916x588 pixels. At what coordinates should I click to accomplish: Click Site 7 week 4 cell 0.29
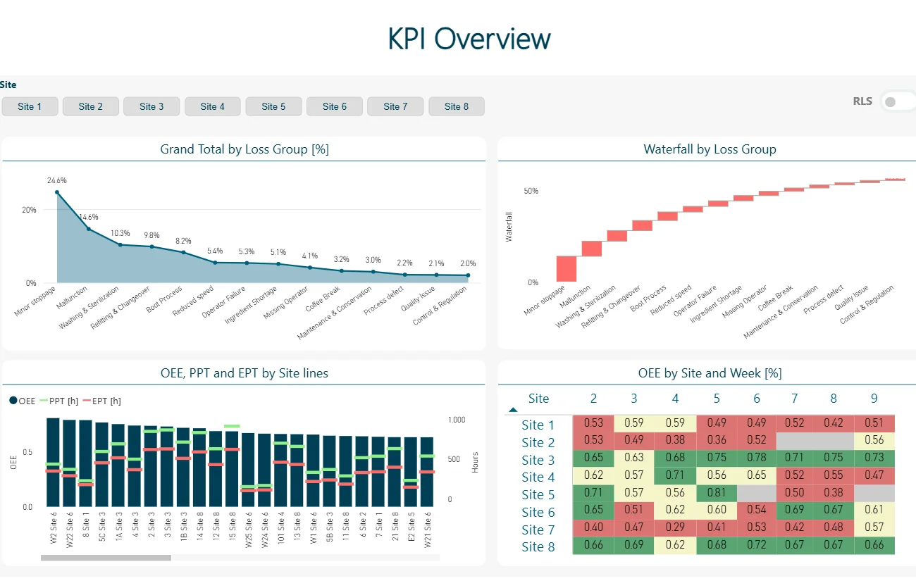[x=675, y=527]
